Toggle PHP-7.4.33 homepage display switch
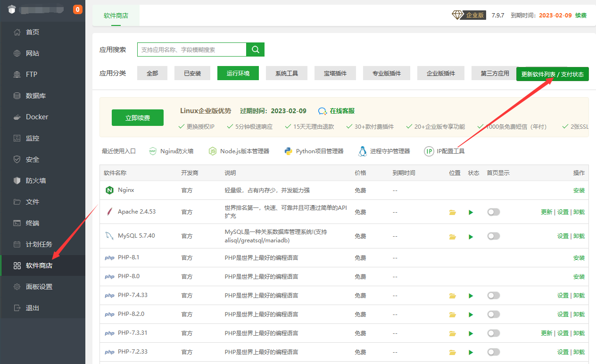Viewport: 596px width, 364px height. coord(494,295)
